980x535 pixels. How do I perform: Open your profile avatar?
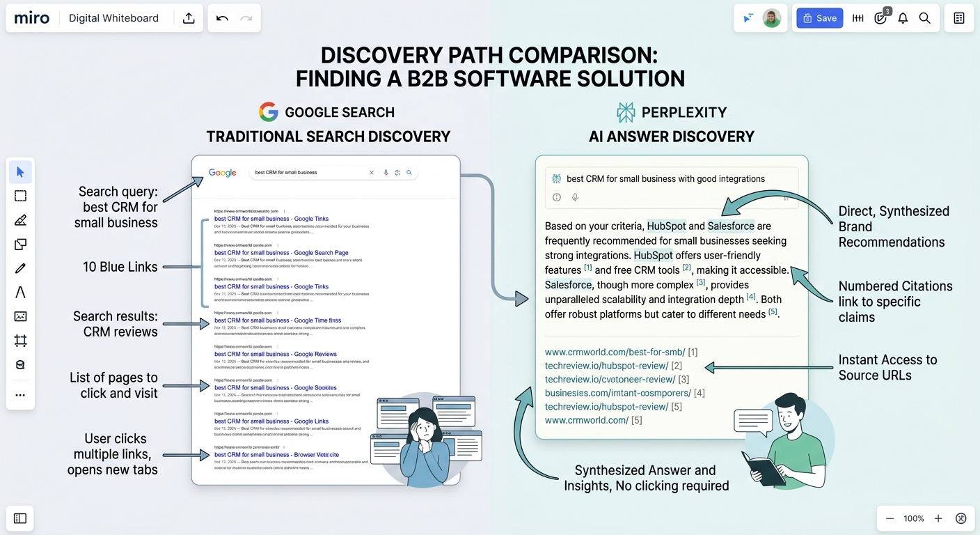tap(771, 18)
